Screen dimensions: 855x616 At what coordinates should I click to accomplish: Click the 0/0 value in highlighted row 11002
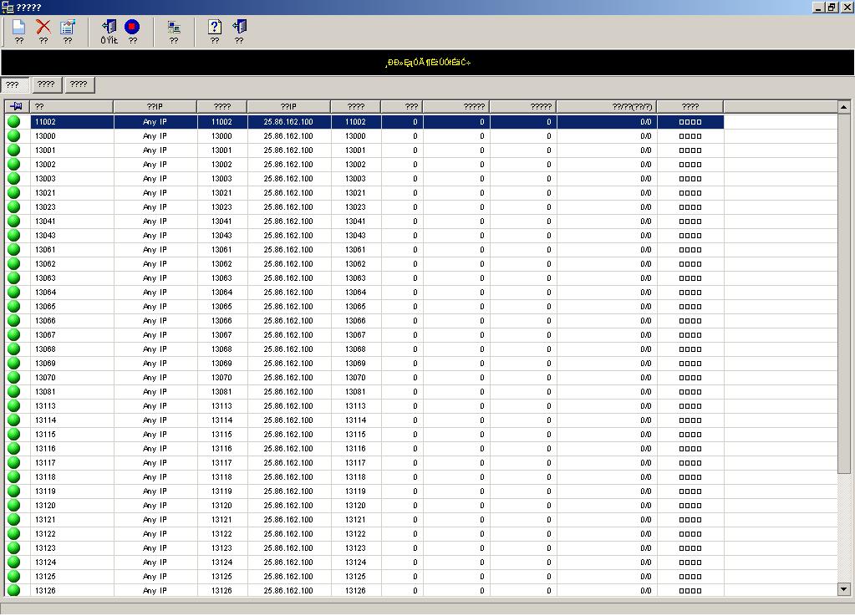coord(645,121)
